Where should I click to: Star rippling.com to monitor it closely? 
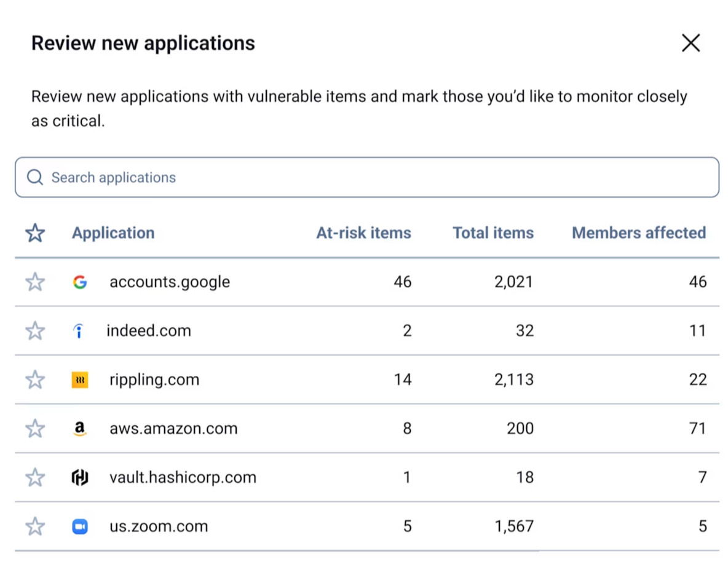[35, 380]
